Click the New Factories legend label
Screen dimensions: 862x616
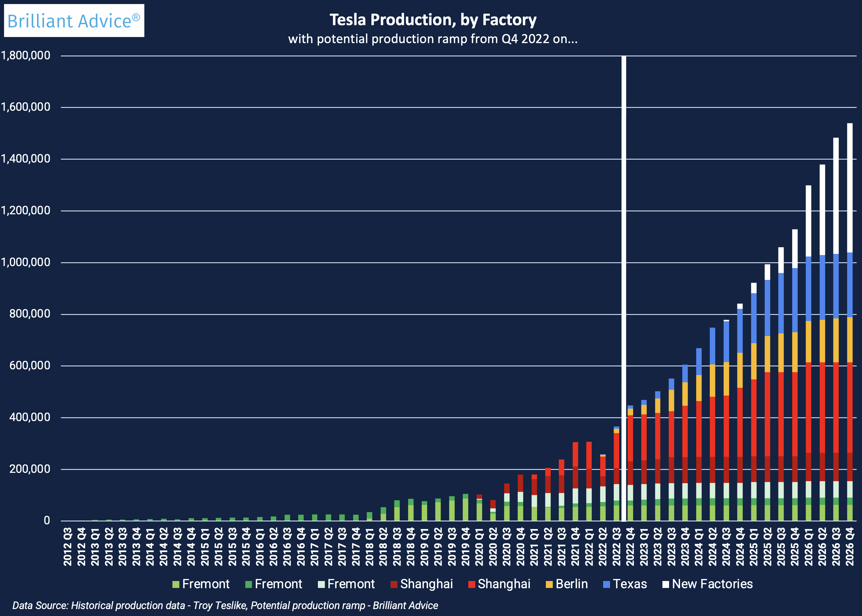[x=712, y=584]
